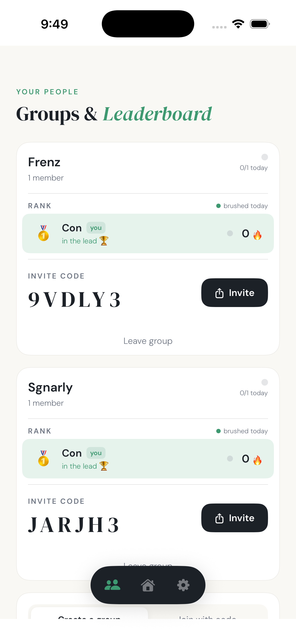Select the Home icon in bottom navigation

click(x=148, y=585)
